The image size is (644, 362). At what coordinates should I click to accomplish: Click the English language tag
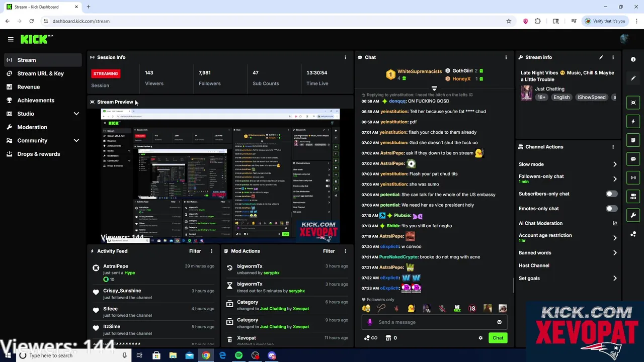click(561, 98)
